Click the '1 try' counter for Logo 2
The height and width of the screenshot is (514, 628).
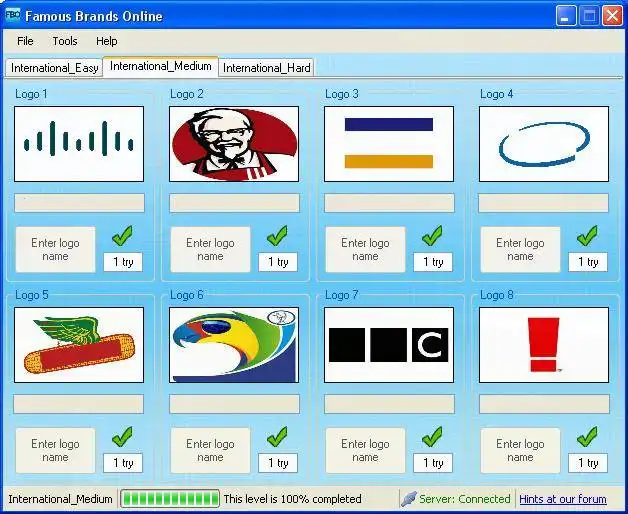278,262
